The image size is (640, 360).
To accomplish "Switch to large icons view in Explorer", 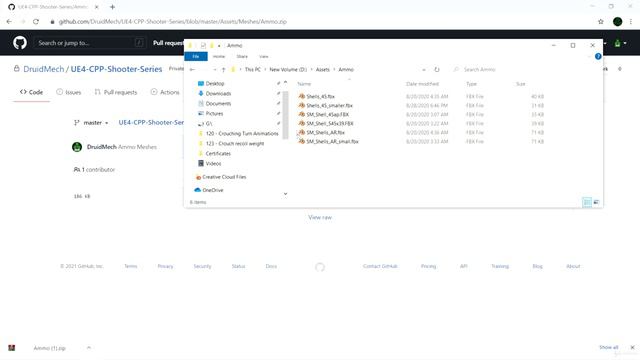I will point(596,202).
